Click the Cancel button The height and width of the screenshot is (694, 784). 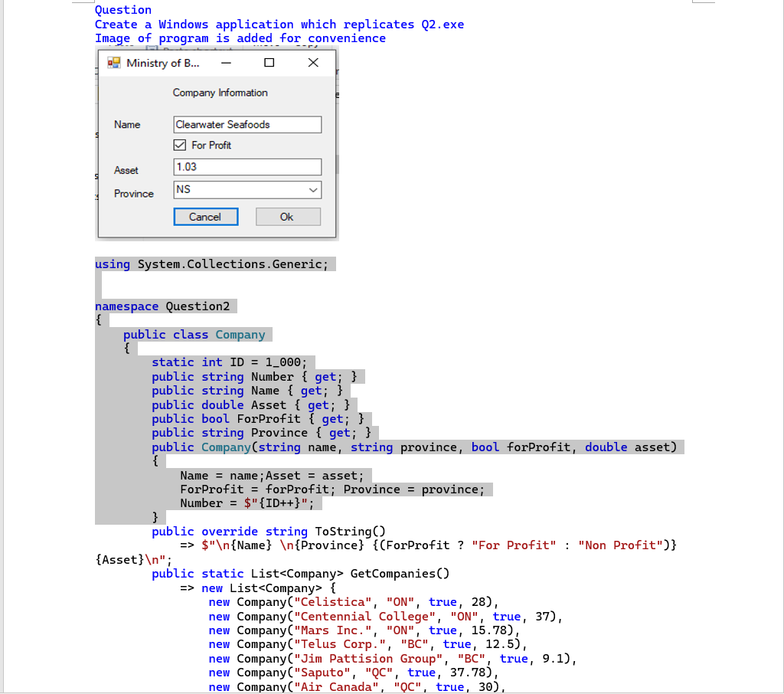pos(205,217)
